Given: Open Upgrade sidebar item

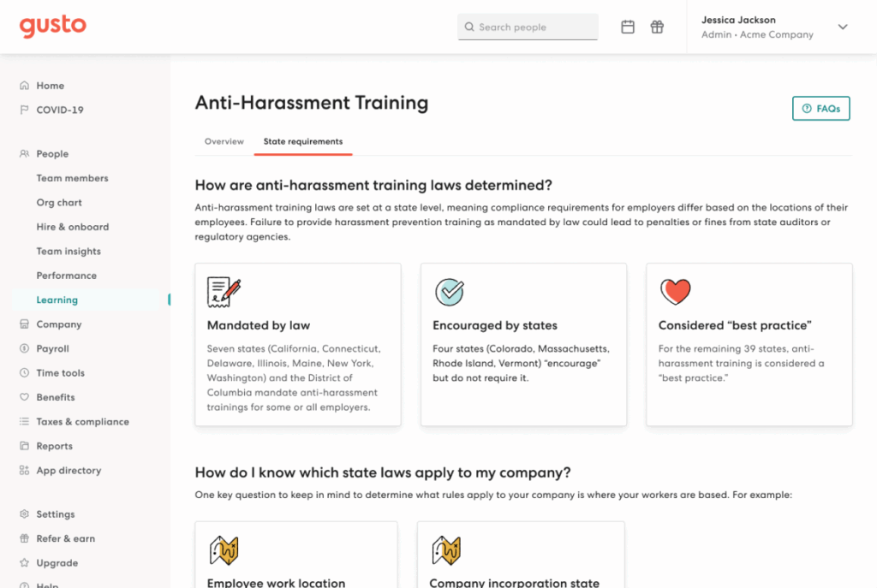Looking at the screenshot, I should 57,563.
